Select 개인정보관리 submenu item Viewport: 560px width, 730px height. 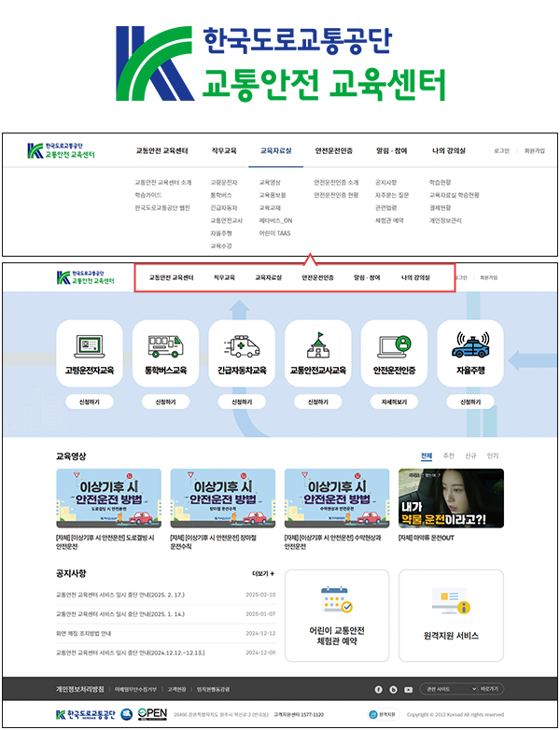coord(445,220)
